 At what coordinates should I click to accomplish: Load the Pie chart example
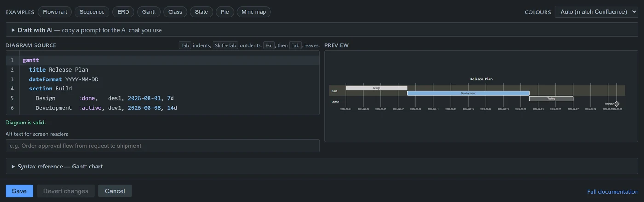tap(225, 12)
